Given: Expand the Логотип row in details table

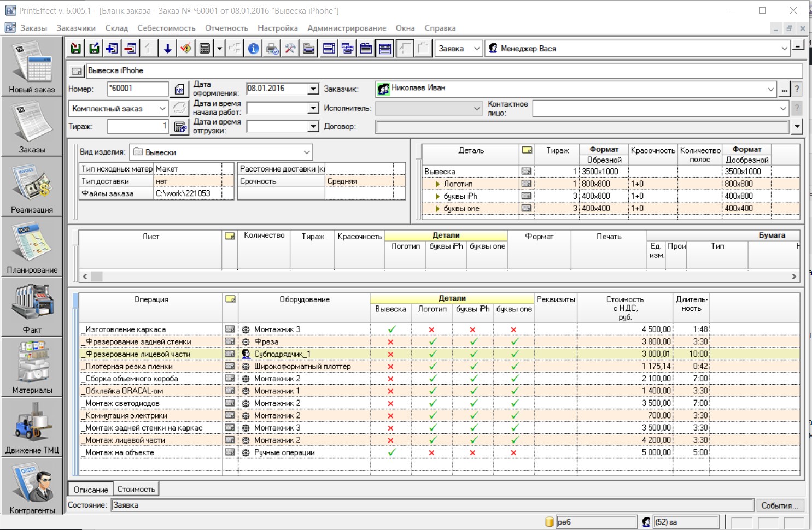Looking at the screenshot, I should pyautogui.click(x=437, y=184).
